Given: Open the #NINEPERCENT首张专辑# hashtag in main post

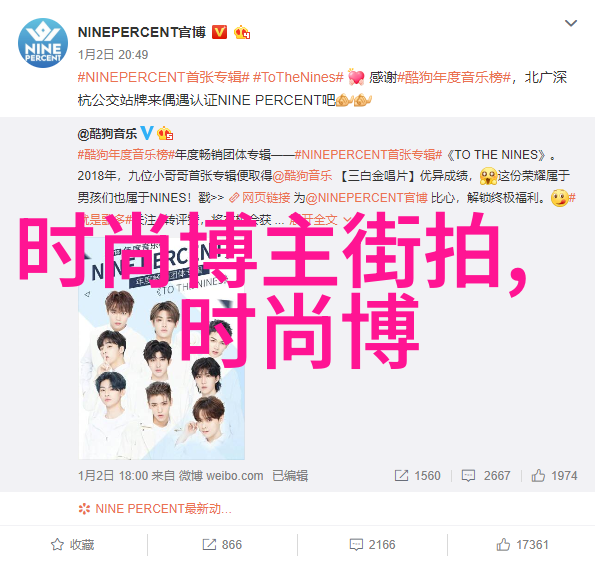Looking at the screenshot, I should click(164, 77).
